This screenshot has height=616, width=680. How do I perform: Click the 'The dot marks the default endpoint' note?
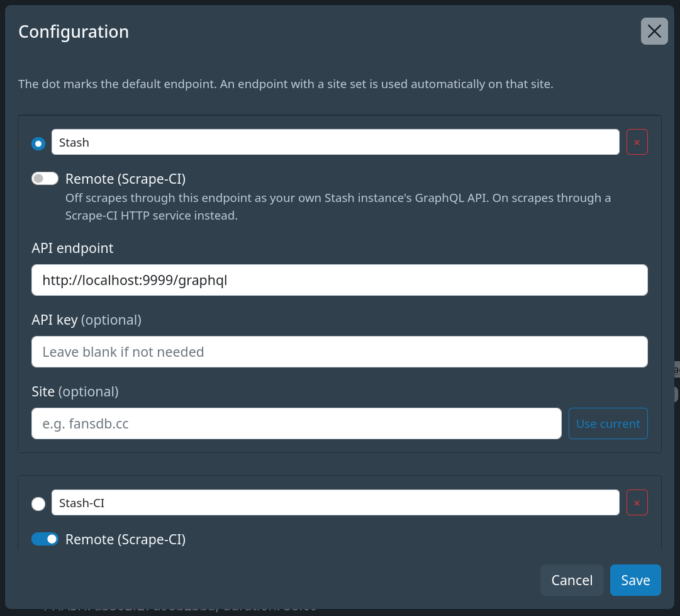pos(286,84)
